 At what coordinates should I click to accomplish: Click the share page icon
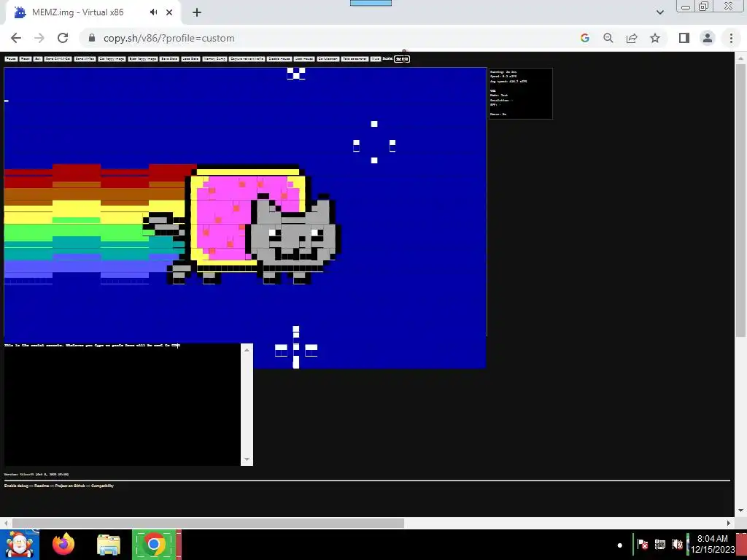pyautogui.click(x=632, y=38)
